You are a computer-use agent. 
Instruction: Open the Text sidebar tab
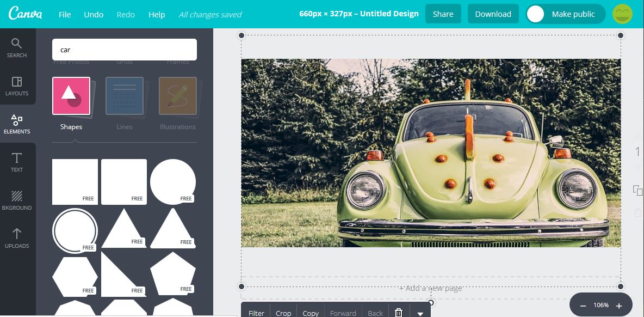(x=17, y=162)
